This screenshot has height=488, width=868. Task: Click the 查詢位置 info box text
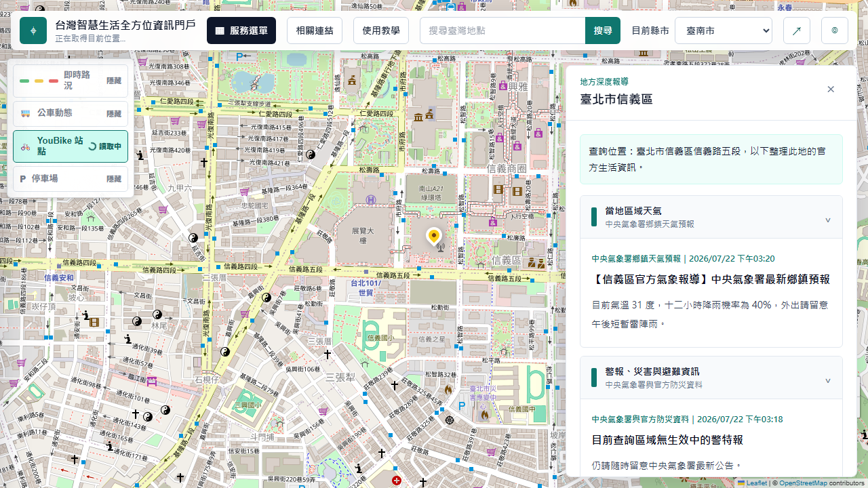pyautogui.click(x=711, y=159)
